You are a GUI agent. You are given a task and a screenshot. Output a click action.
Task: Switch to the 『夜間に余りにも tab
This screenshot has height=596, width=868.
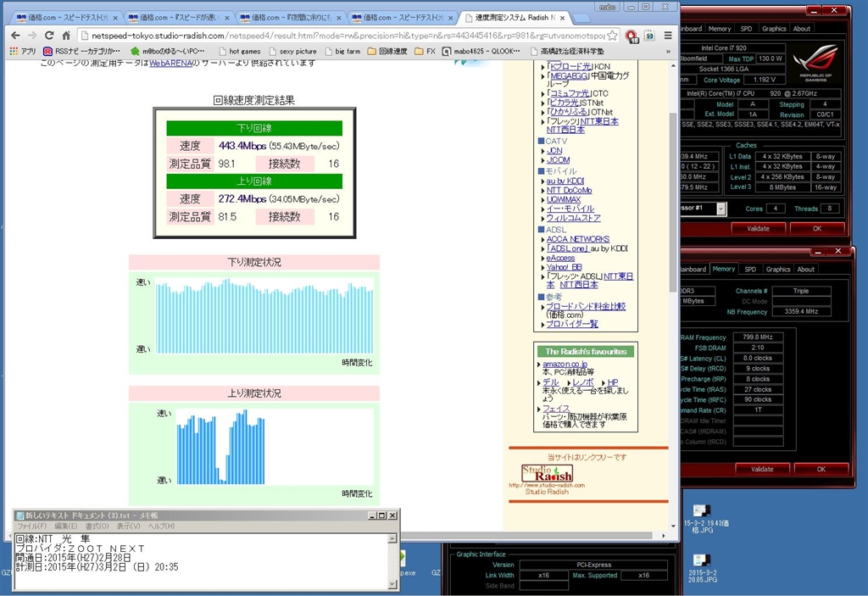coord(290,18)
